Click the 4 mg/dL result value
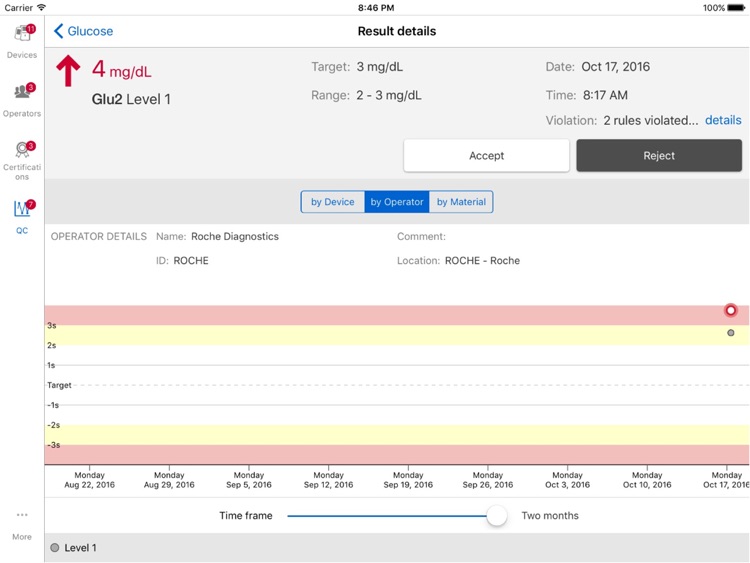 (121, 69)
